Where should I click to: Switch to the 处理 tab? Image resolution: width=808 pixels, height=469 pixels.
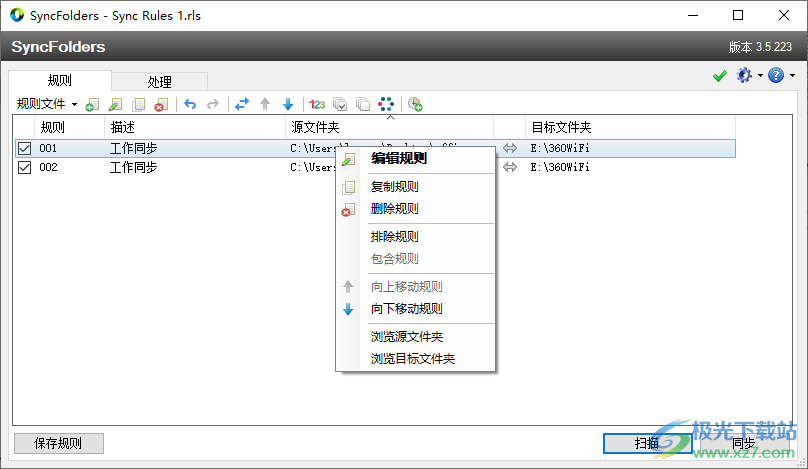tap(159, 82)
